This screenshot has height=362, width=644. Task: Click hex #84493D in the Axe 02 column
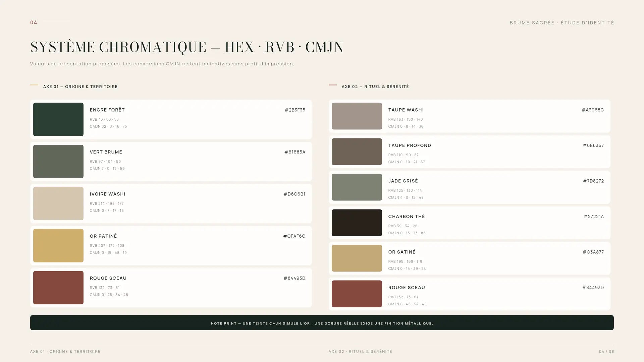click(x=593, y=288)
